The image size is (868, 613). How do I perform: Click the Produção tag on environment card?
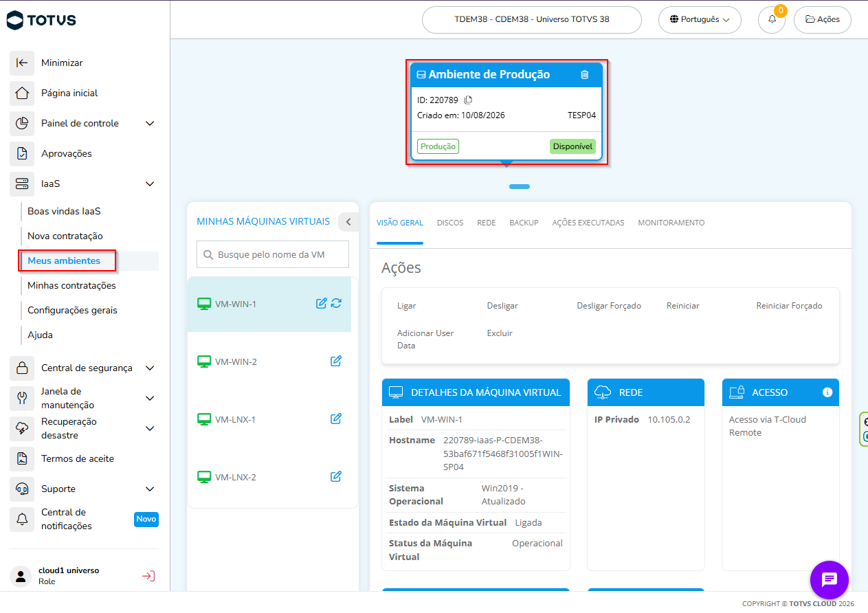(x=438, y=146)
